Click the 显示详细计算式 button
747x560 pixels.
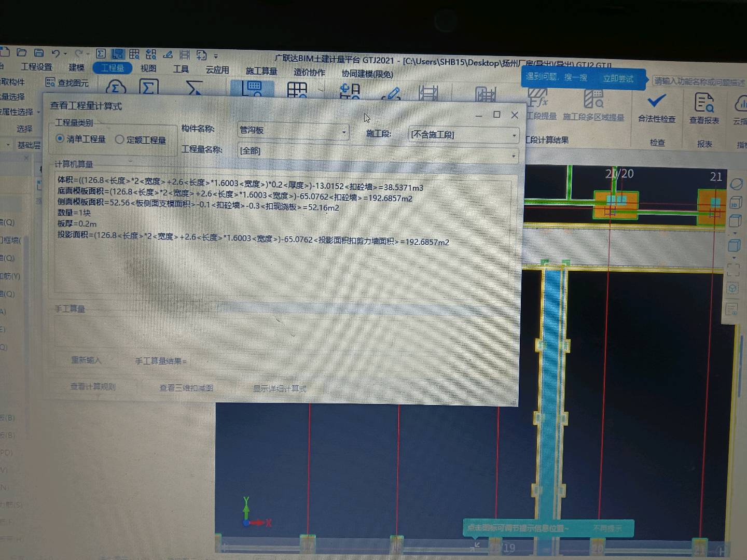point(280,388)
